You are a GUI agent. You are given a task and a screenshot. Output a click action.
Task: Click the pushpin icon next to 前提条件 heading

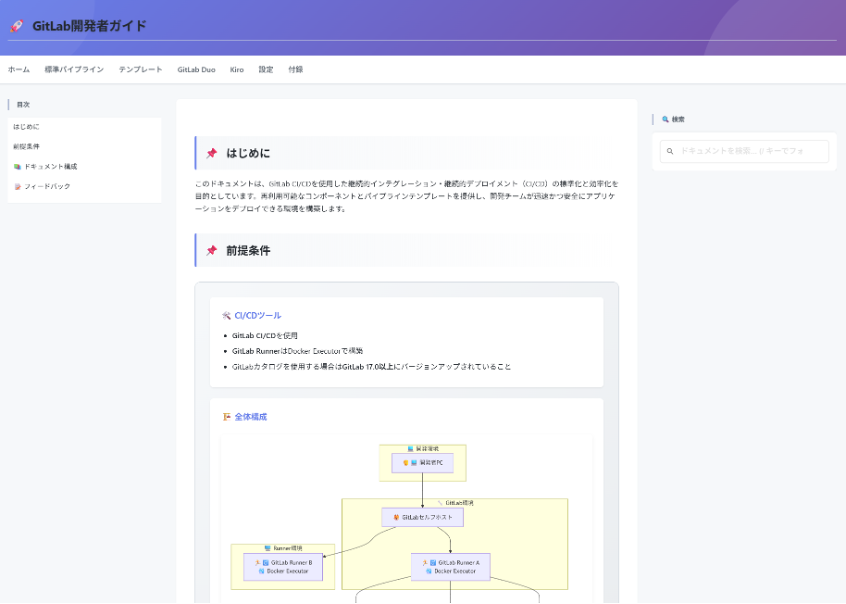coord(212,250)
